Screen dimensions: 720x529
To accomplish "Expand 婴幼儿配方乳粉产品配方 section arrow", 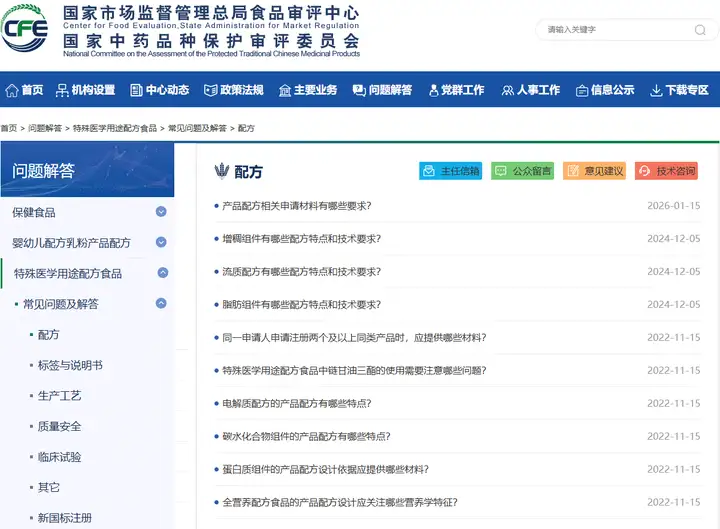I will coord(161,242).
